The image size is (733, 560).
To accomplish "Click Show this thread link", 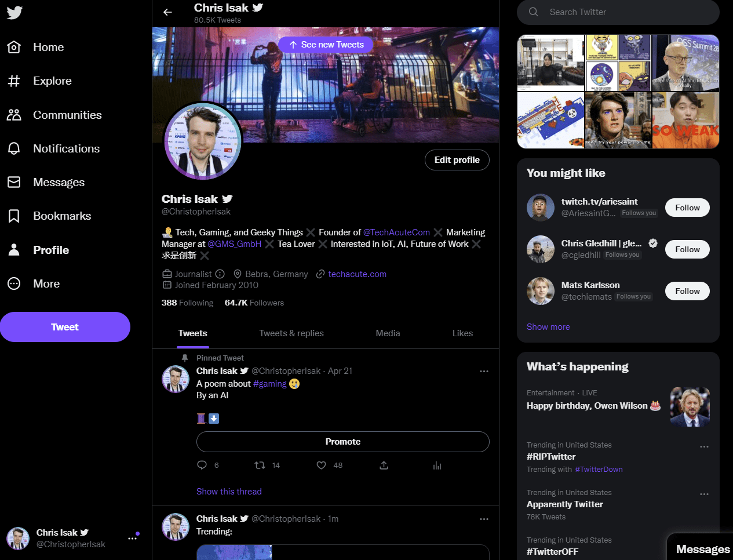I will pyautogui.click(x=229, y=492).
